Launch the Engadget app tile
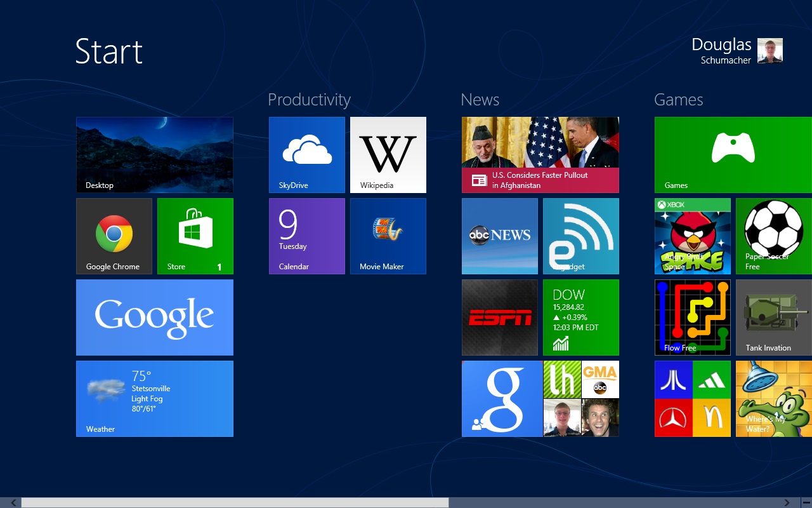The height and width of the screenshot is (508, 812). click(x=581, y=236)
